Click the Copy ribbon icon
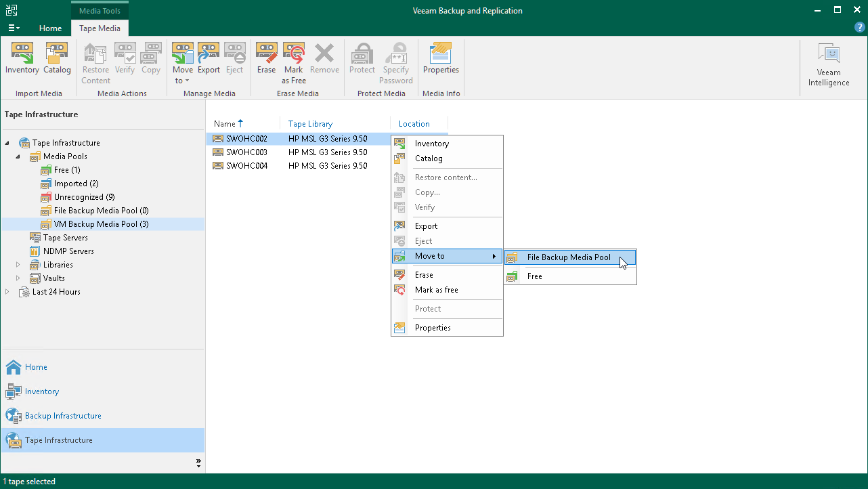 151,59
